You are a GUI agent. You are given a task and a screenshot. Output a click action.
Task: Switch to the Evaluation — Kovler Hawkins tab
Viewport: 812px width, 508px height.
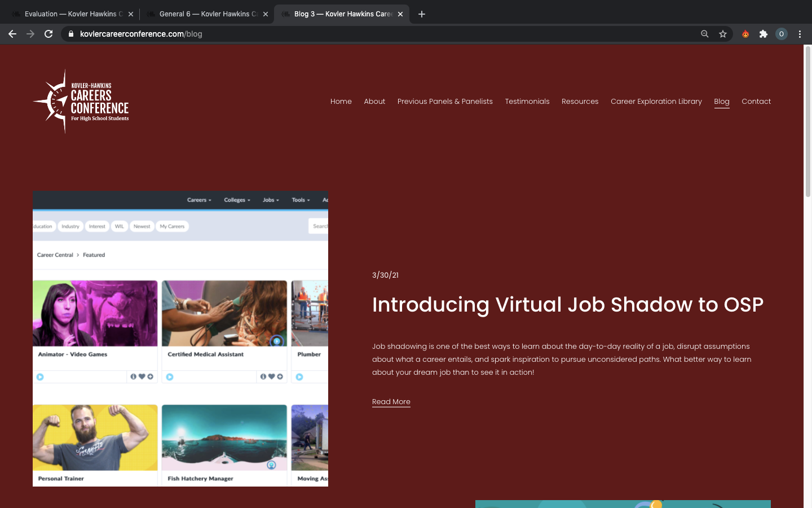pyautogui.click(x=72, y=14)
